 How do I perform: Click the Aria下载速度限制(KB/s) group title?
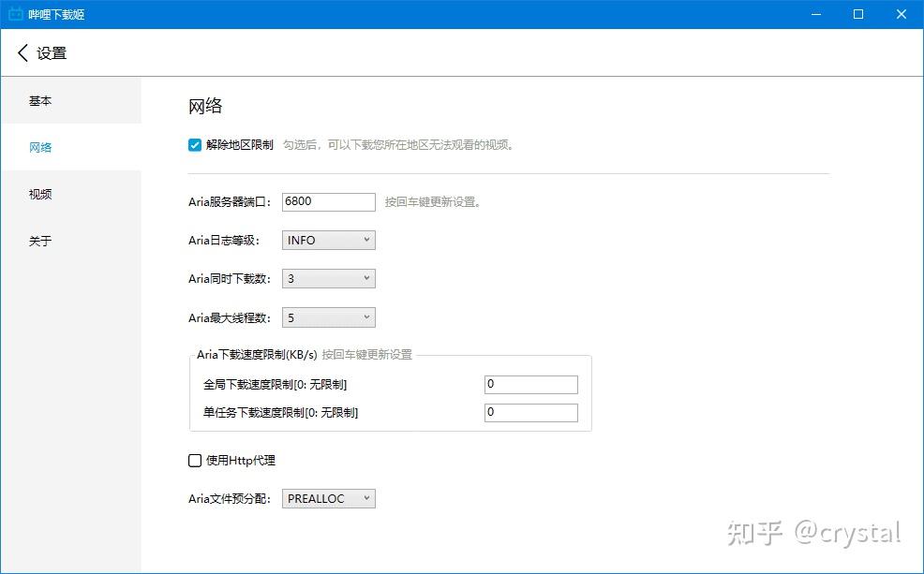[x=257, y=354]
